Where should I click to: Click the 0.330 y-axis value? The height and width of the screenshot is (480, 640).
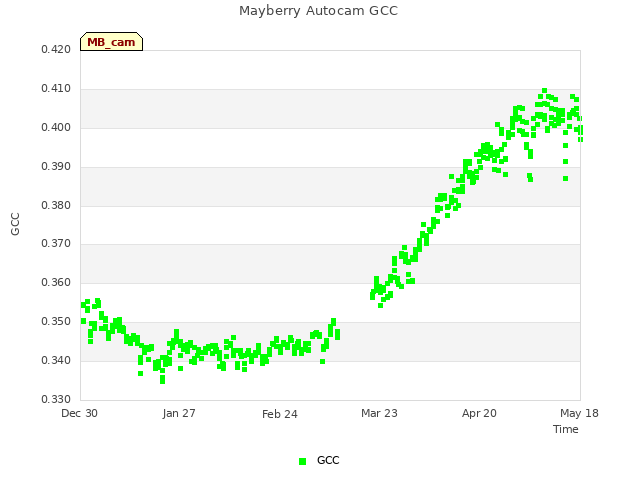(x=56, y=399)
